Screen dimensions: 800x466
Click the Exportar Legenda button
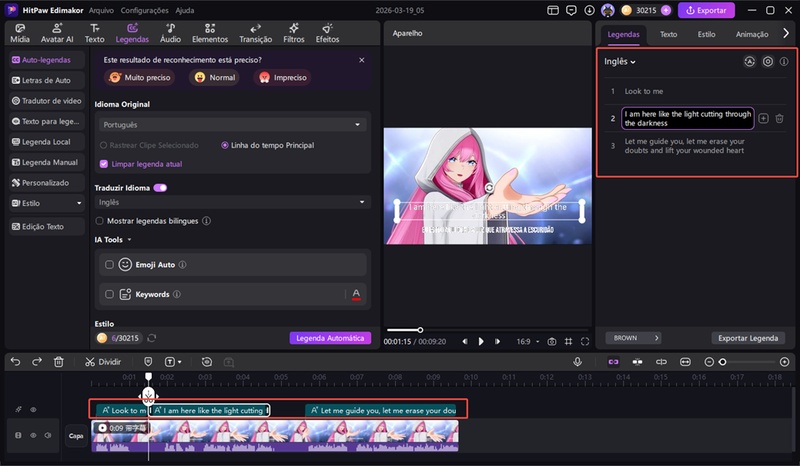pyautogui.click(x=748, y=338)
